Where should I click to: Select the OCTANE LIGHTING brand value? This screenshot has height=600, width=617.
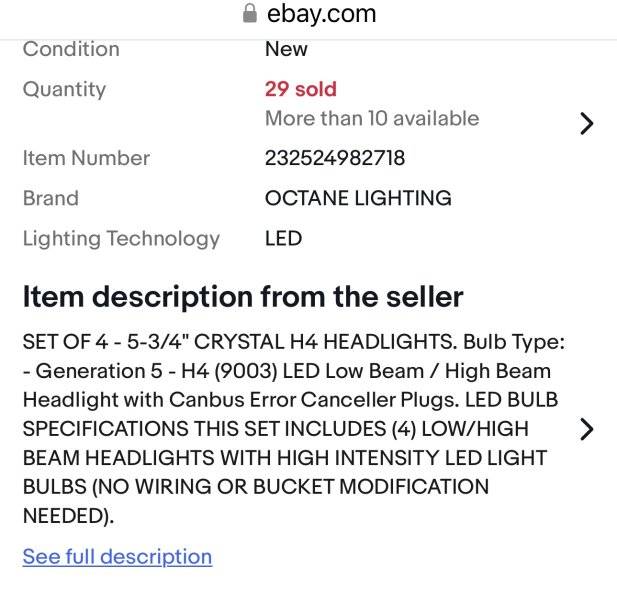tap(358, 198)
